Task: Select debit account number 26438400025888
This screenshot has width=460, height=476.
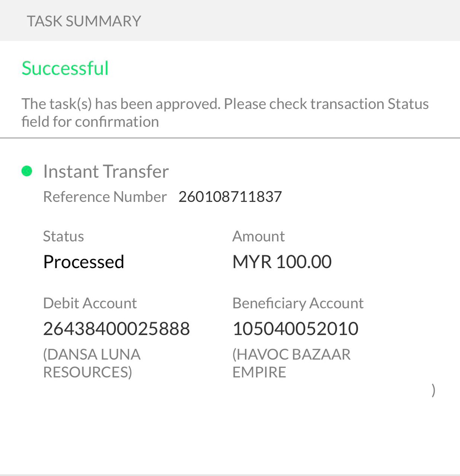Action: pyautogui.click(x=116, y=329)
